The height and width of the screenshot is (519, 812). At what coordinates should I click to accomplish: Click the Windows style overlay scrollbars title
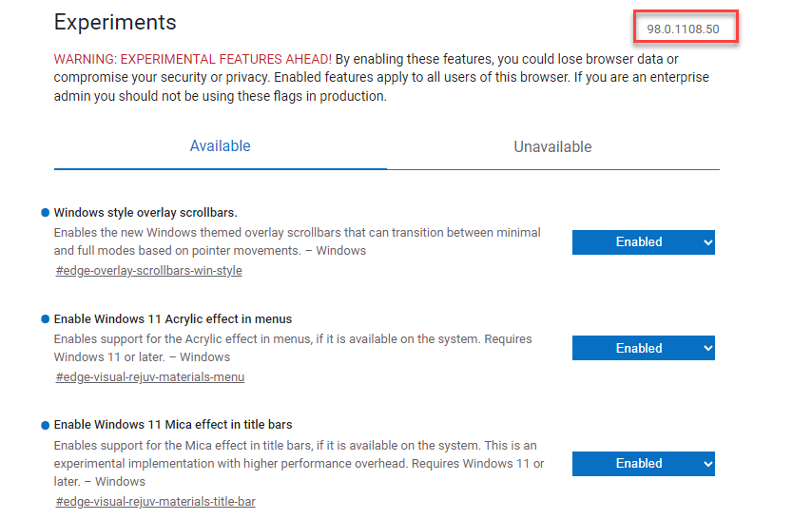(x=145, y=213)
